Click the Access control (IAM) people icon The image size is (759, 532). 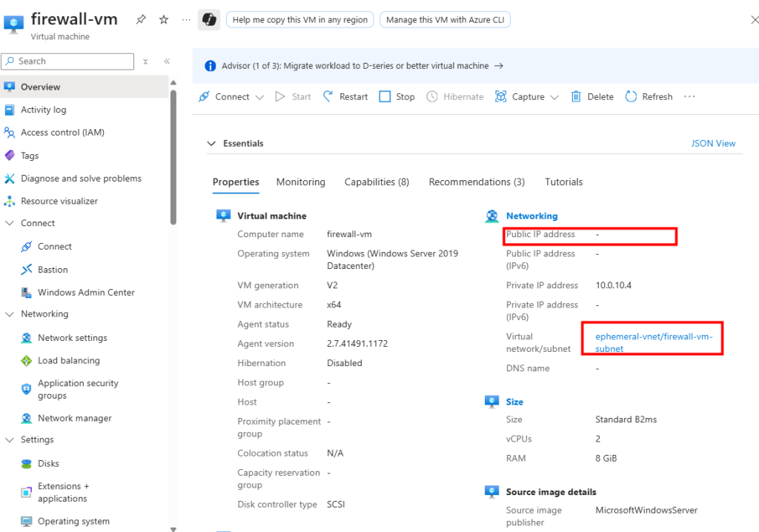pyautogui.click(x=9, y=132)
